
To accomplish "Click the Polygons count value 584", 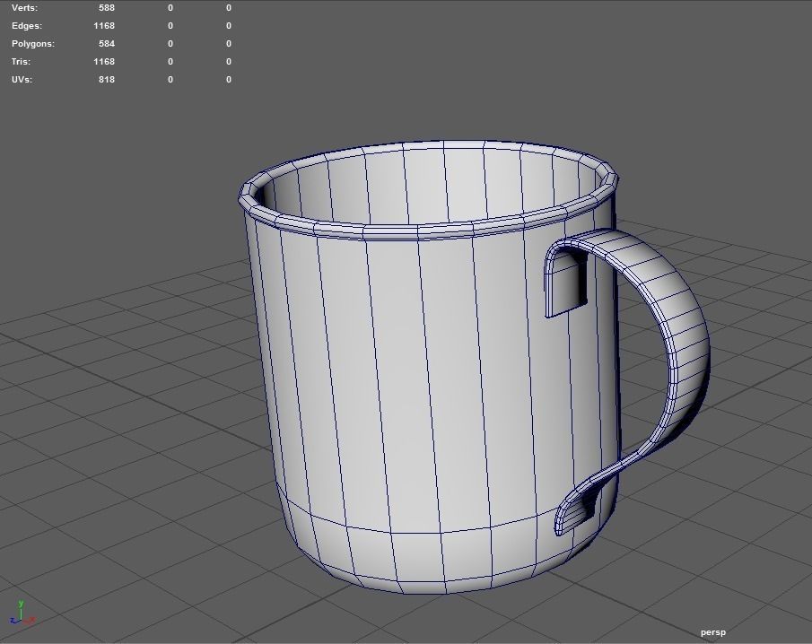I will 107,43.
